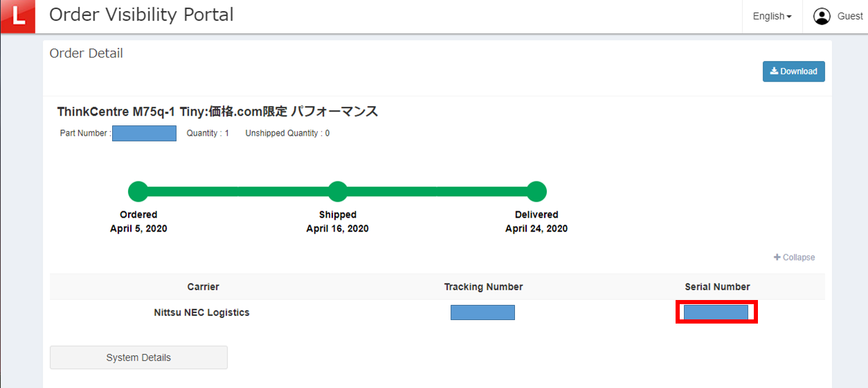
Task: Download the order details
Action: tap(793, 71)
